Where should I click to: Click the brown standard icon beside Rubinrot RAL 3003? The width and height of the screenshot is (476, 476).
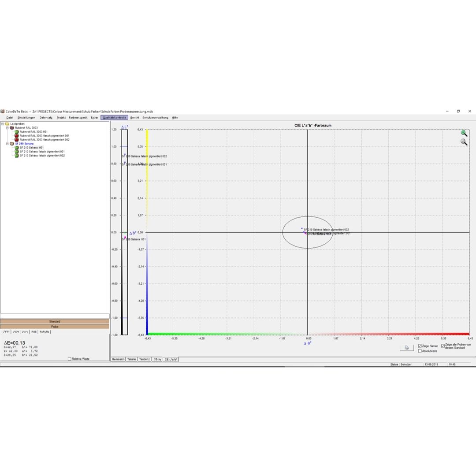(11, 128)
